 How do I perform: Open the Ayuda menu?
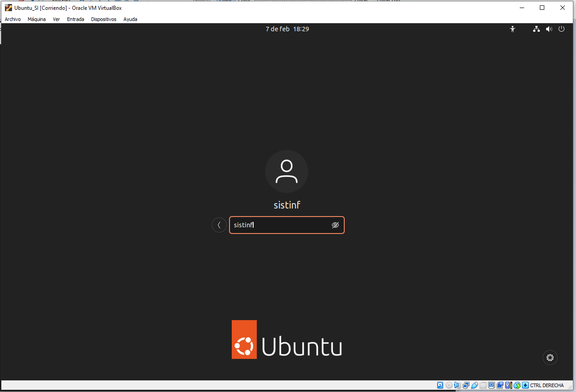[x=130, y=19]
